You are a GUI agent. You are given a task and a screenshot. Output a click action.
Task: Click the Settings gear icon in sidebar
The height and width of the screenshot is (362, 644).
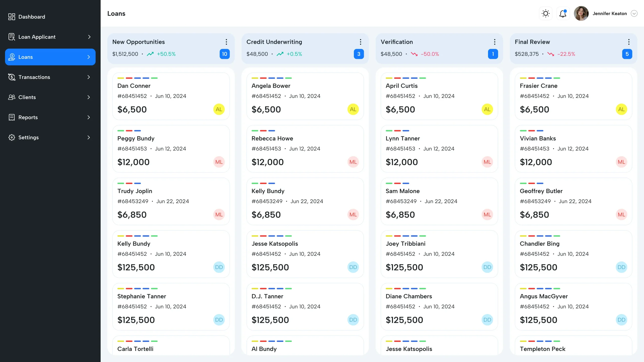coord(12,138)
